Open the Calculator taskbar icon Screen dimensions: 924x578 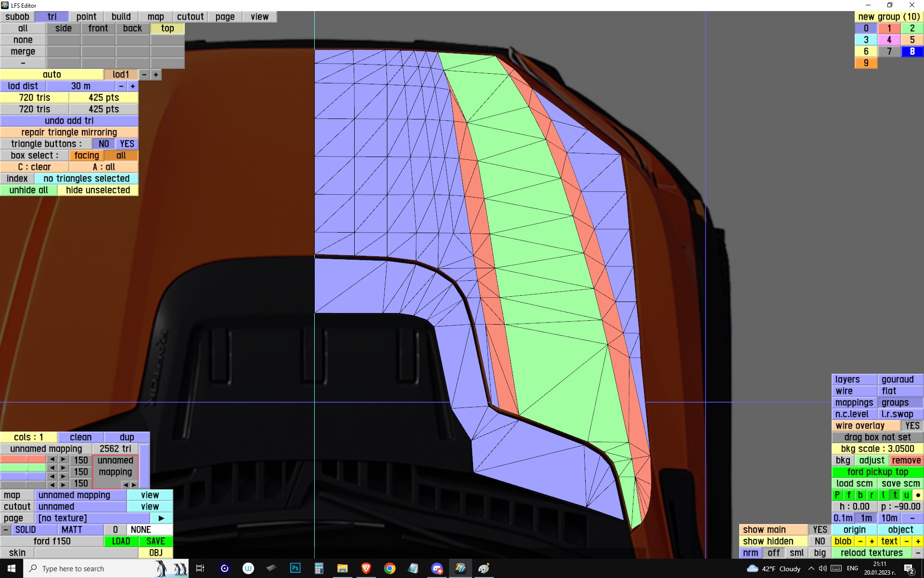point(319,568)
